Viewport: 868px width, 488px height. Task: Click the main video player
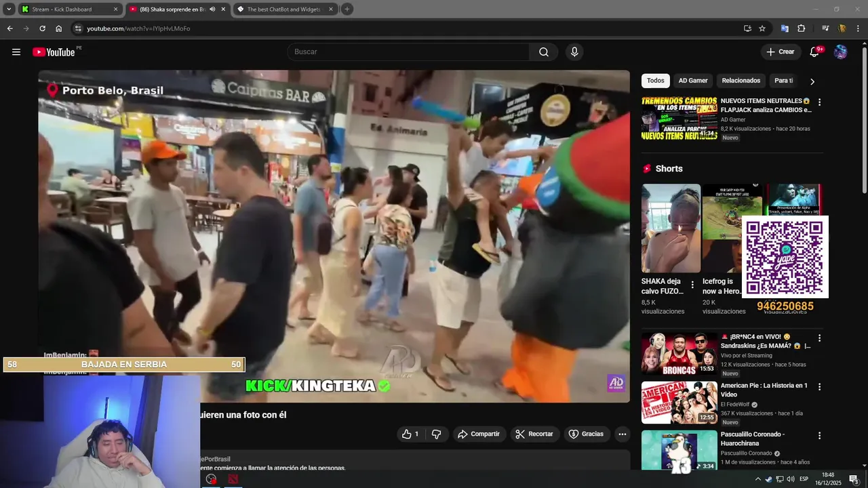coord(334,236)
